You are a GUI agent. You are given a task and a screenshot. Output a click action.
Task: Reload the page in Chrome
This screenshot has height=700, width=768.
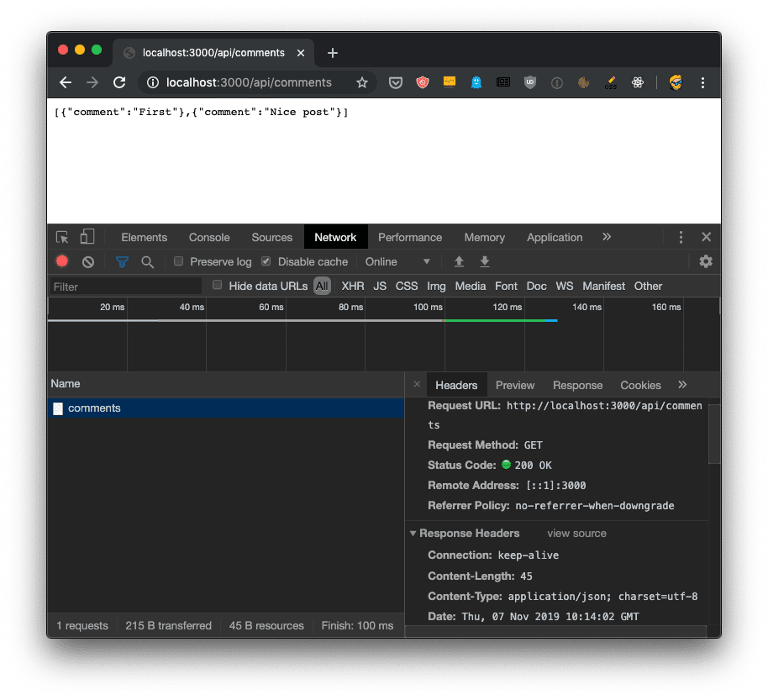(x=118, y=82)
